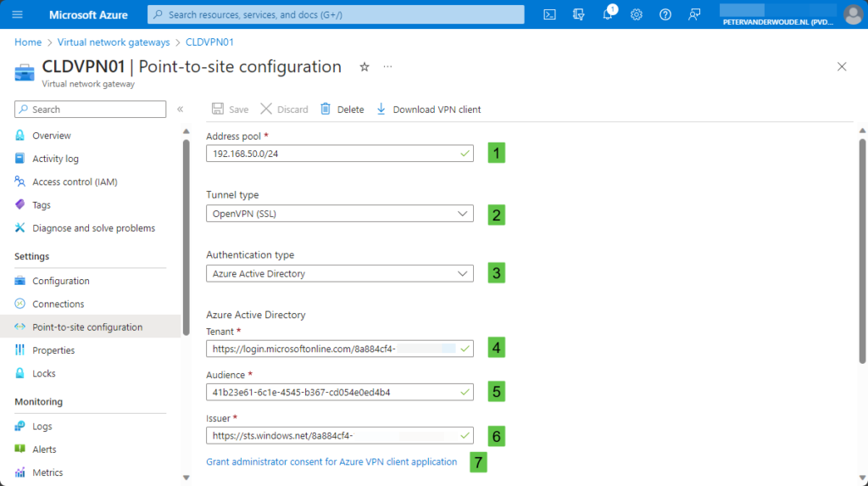Image resolution: width=868 pixels, height=486 pixels.
Task: Open portal settings gear
Action: click(x=637, y=14)
